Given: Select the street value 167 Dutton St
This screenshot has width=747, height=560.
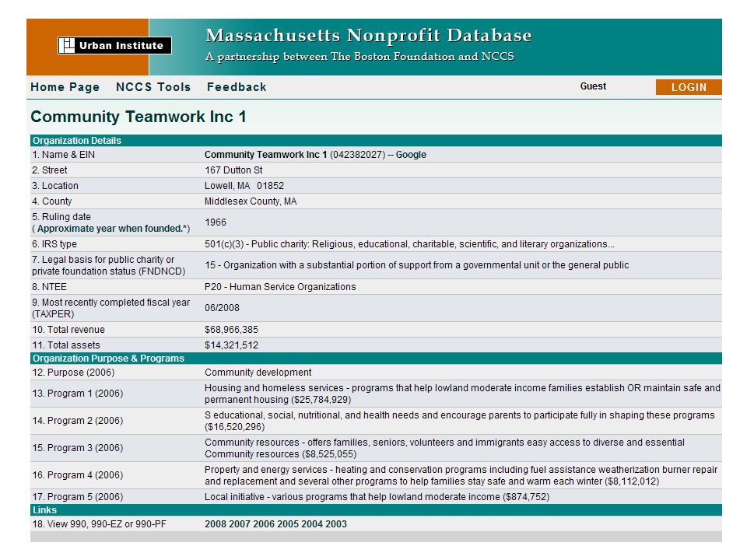Looking at the screenshot, I should tap(233, 170).
